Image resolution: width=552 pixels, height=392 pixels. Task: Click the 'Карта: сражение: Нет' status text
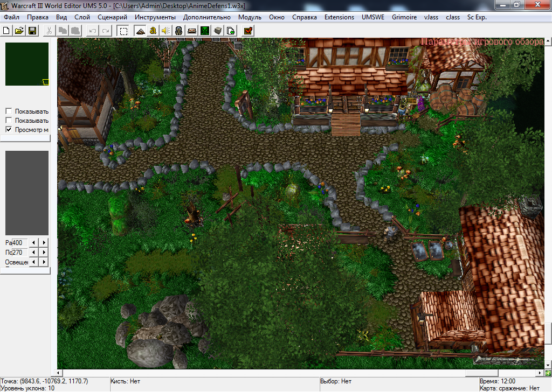509,388
